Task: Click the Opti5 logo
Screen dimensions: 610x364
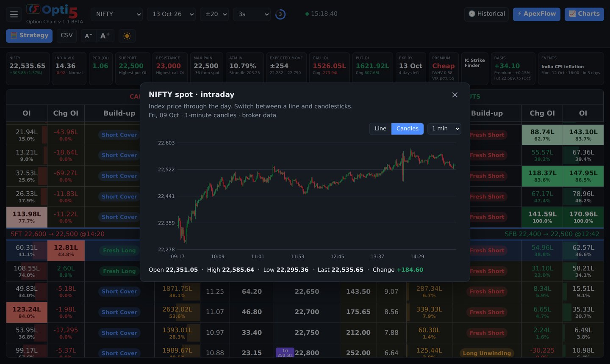Action: 52,11
